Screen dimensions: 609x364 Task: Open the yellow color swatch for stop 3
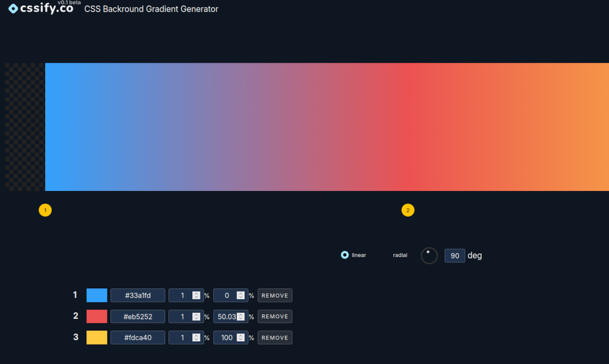[x=97, y=338]
